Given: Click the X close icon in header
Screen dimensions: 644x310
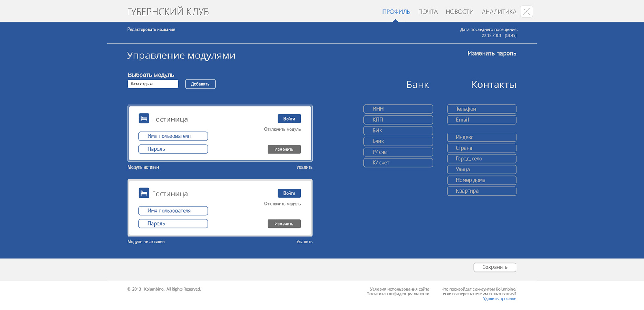Looking at the screenshot, I should coord(526,11).
